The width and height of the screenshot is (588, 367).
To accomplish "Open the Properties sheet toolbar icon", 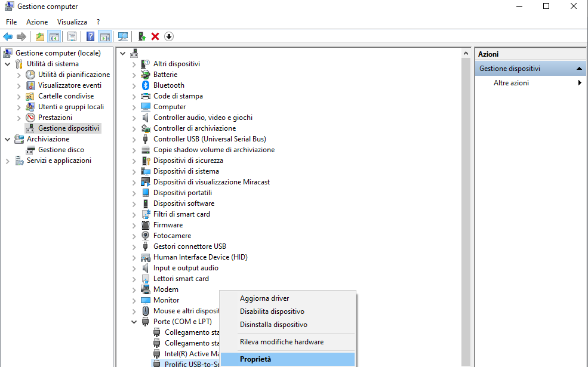I will coord(72,37).
